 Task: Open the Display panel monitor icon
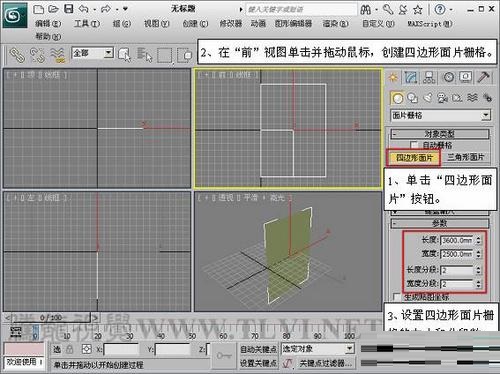[466, 77]
